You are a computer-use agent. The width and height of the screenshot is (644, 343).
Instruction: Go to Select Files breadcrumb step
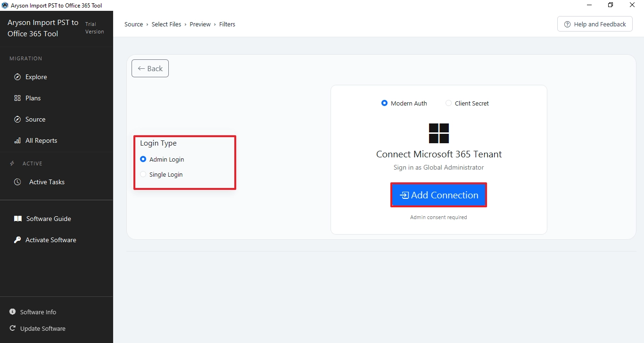[166, 24]
